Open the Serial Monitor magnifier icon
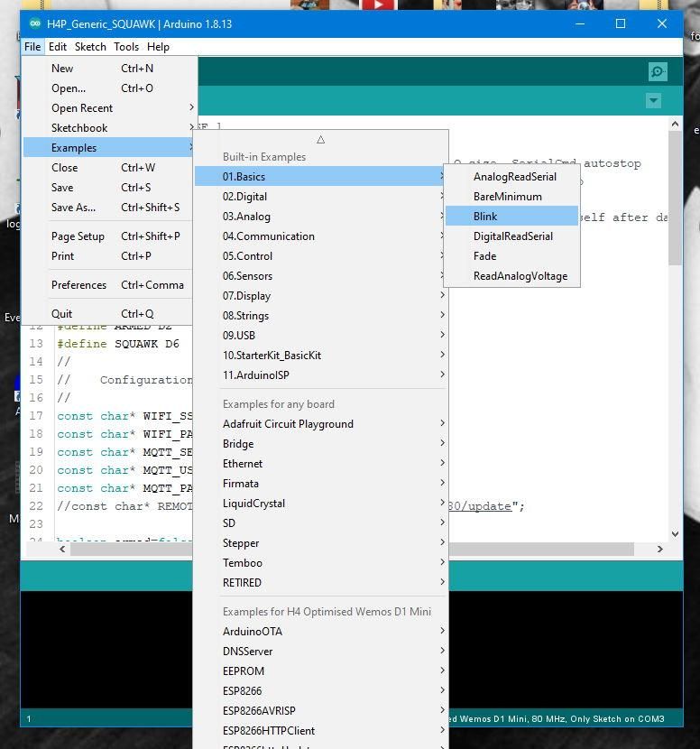700x749 pixels. click(658, 71)
